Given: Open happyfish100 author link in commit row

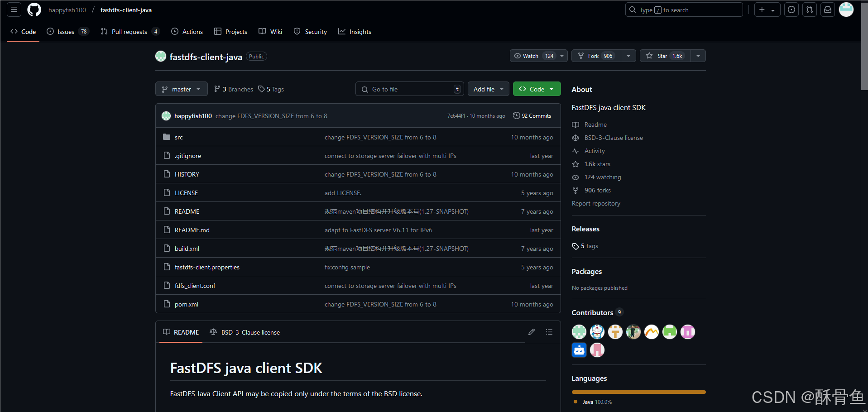Looking at the screenshot, I should (193, 116).
